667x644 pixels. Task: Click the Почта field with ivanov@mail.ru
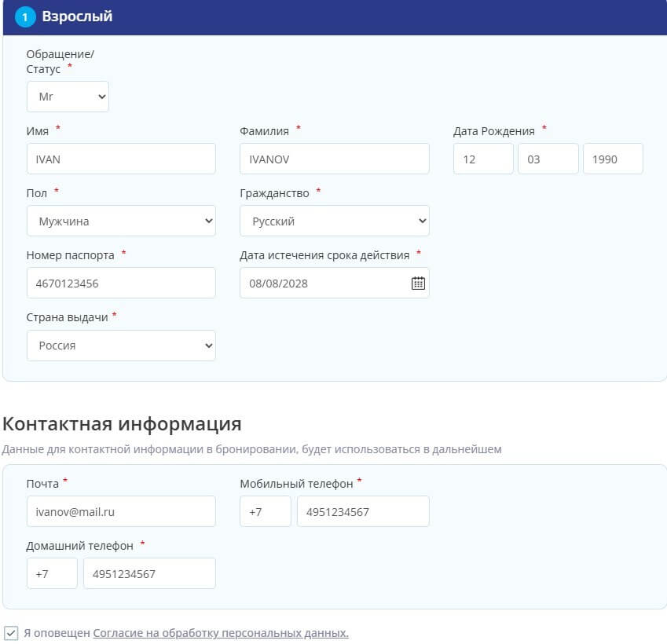pyautogui.click(x=121, y=511)
